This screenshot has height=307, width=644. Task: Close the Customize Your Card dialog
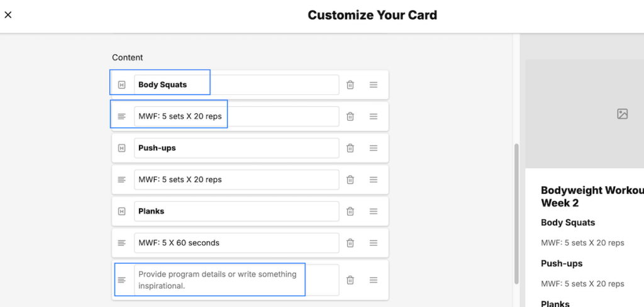click(x=8, y=15)
